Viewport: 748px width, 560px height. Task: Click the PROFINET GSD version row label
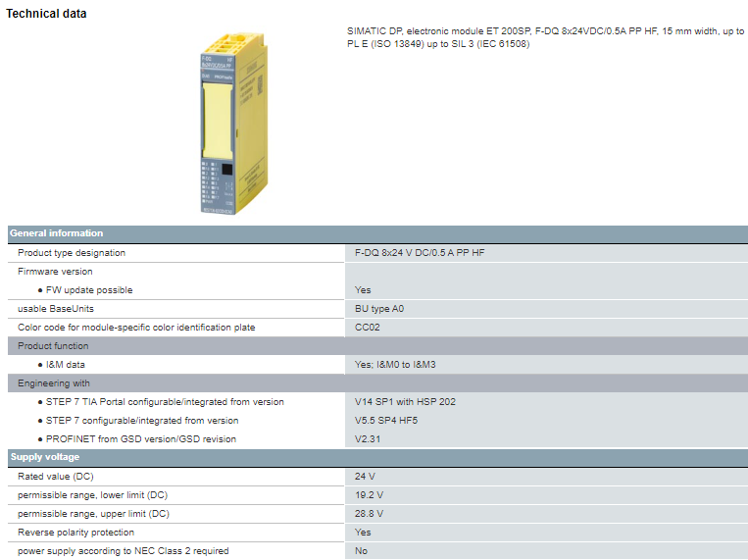pyautogui.click(x=141, y=439)
